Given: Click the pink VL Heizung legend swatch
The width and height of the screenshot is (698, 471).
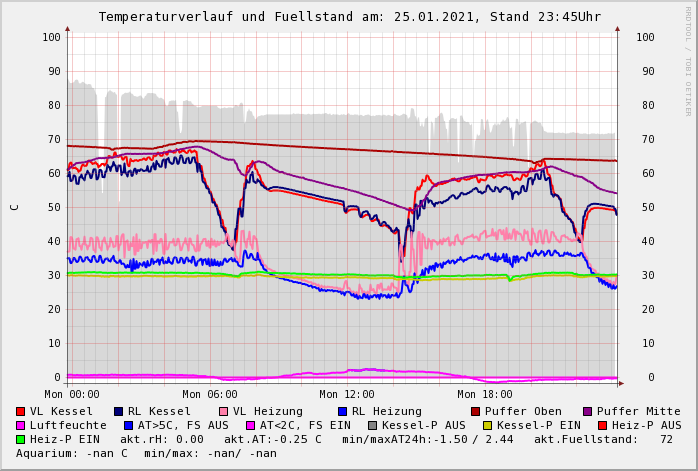Looking at the screenshot, I should [223, 411].
